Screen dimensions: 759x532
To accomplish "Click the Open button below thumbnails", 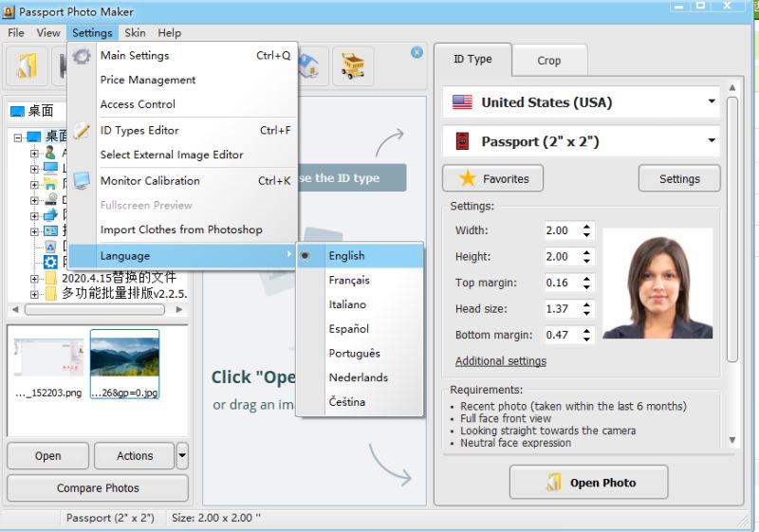I will (x=48, y=455).
